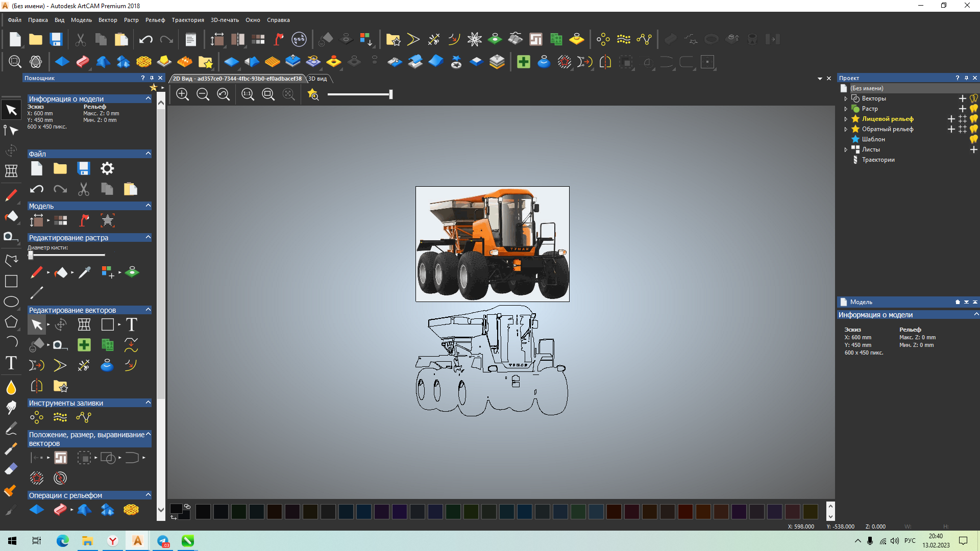Click Offset vectors icon in fill tools

tap(60, 417)
